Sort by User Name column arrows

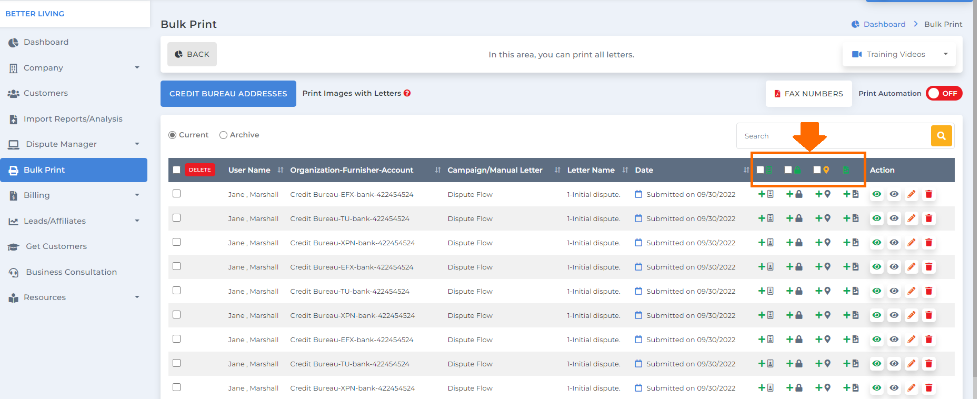coord(281,170)
